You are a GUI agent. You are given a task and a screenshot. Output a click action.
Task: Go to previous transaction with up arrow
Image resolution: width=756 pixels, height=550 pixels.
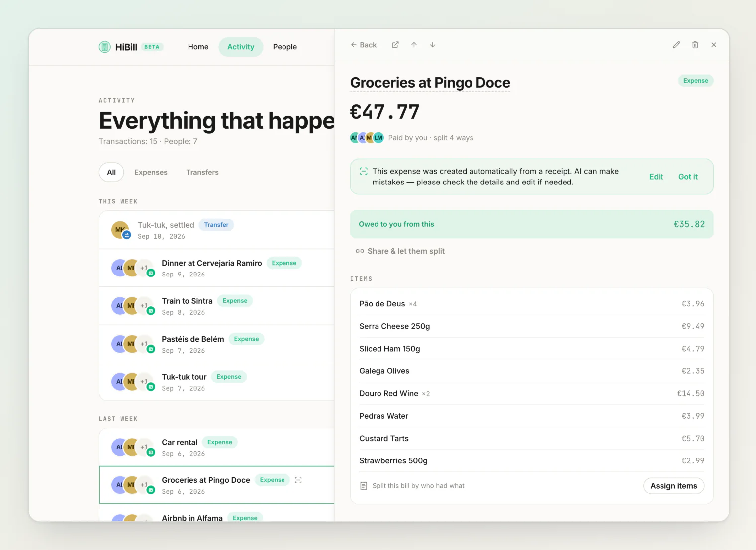click(414, 45)
